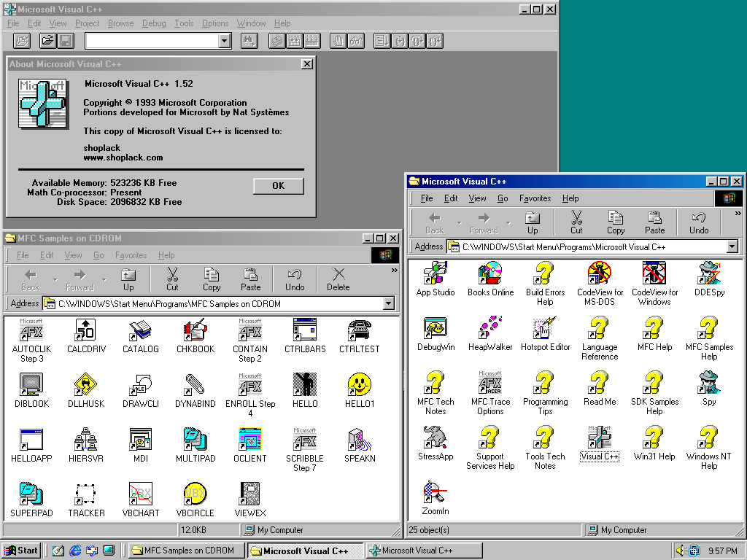Open Go menu in Visual C++ folder window
The width and height of the screenshot is (747, 560).
pyautogui.click(x=503, y=198)
